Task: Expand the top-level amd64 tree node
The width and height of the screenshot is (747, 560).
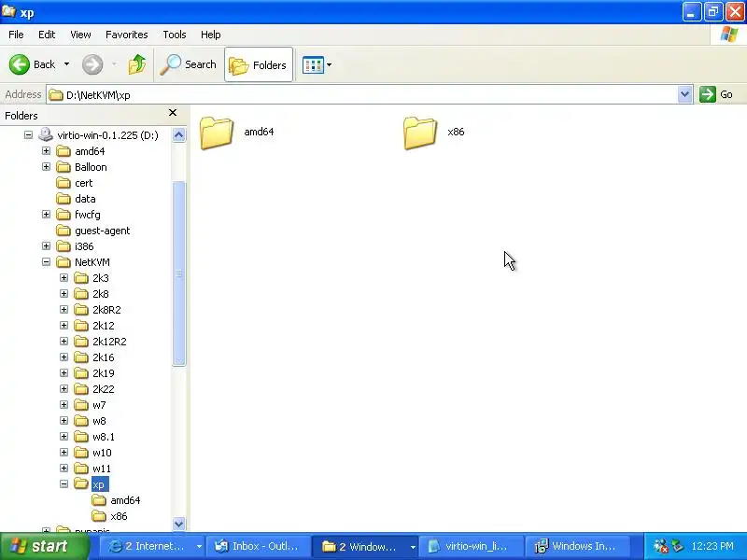Action: [x=46, y=151]
